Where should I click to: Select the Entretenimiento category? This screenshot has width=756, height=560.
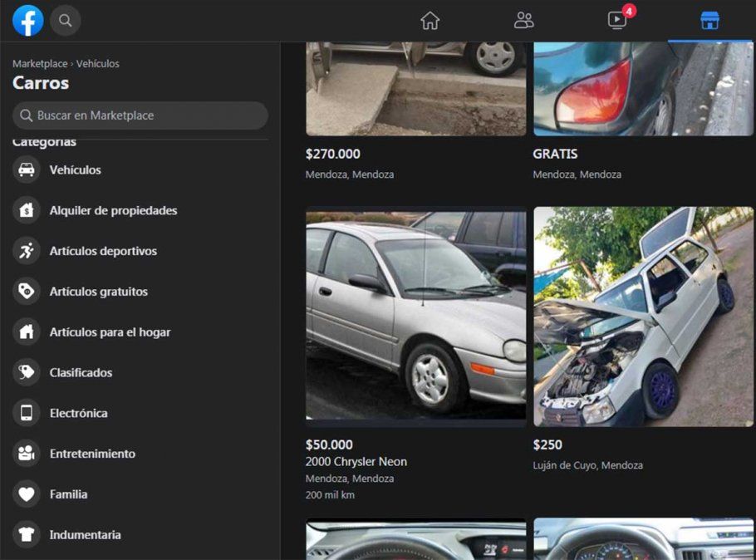pyautogui.click(x=92, y=454)
